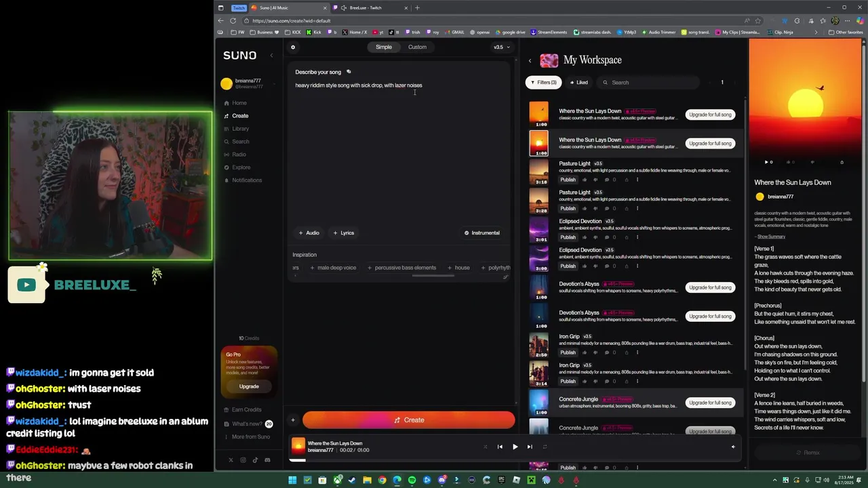This screenshot has height=488, width=868.
Task: Open comments on first Eclipsed Devotion (3:01)
Action: 608,237
